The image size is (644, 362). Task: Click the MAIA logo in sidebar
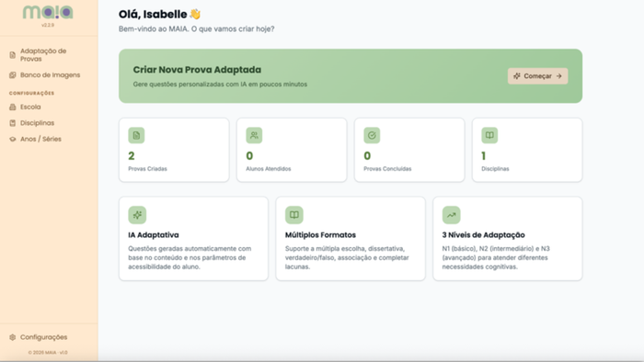(x=48, y=12)
